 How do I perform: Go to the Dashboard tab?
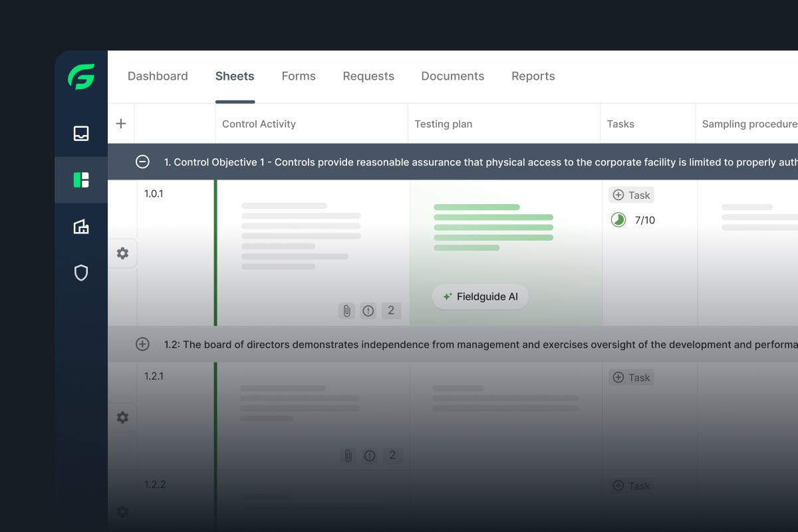click(158, 76)
